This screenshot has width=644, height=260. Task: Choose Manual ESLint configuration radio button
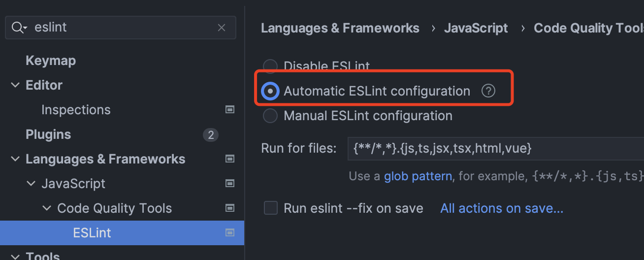coord(270,116)
